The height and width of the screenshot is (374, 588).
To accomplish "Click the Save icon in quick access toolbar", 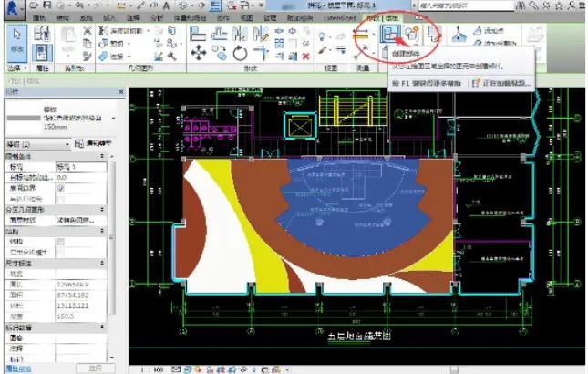I will [x=46, y=5].
